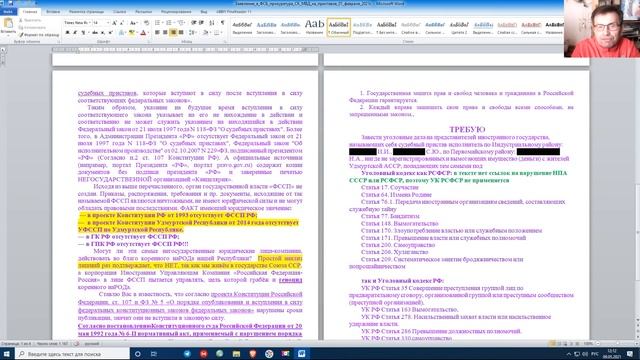Open the Paragraph dialog launcher
The height and width of the screenshot is (360, 640).
[224, 42]
